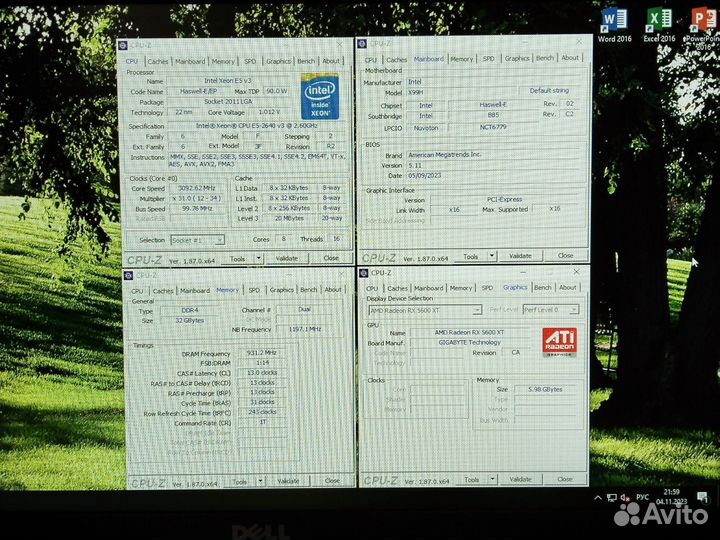Open Perf Level 0 dropdown
Viewport: 720px width, 540px height.
[x=551, y=310]
